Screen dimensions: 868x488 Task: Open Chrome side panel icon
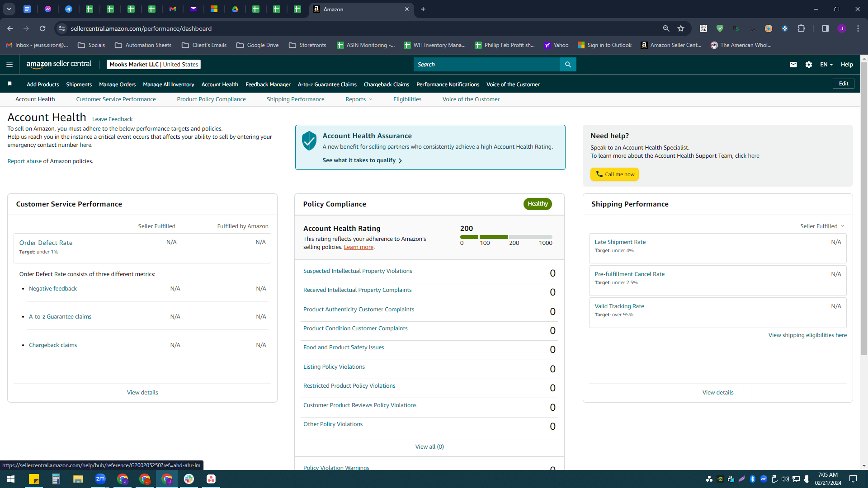click(x=825, y=28)
